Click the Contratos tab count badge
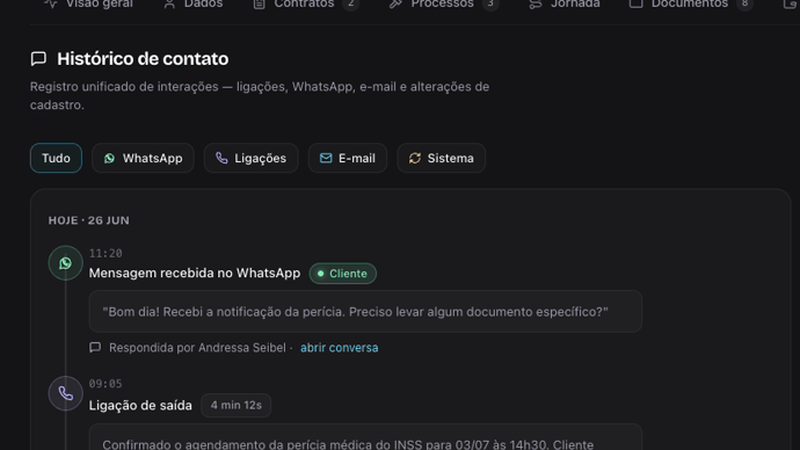 351,4
